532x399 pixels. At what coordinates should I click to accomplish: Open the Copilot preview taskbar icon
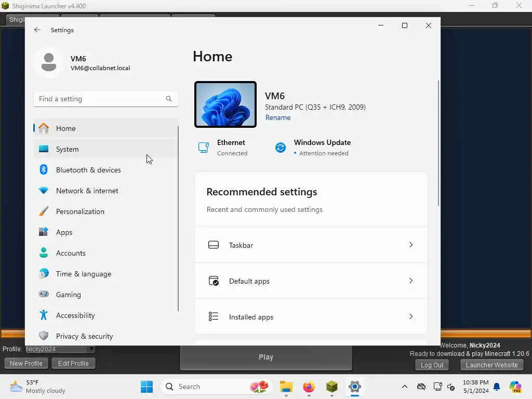[x=515, y=387]
